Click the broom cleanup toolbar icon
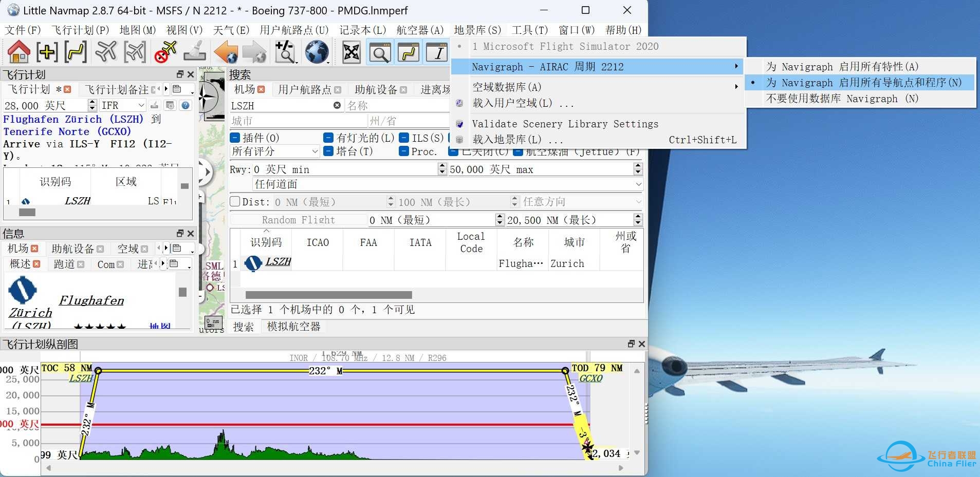 click(x=194, y=52)
